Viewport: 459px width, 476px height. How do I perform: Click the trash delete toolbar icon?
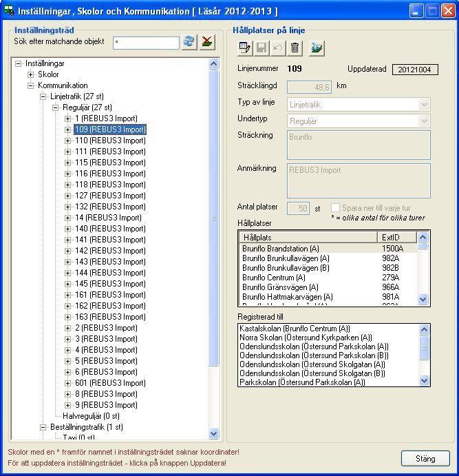pyautogui.click(x=295, y=48)
